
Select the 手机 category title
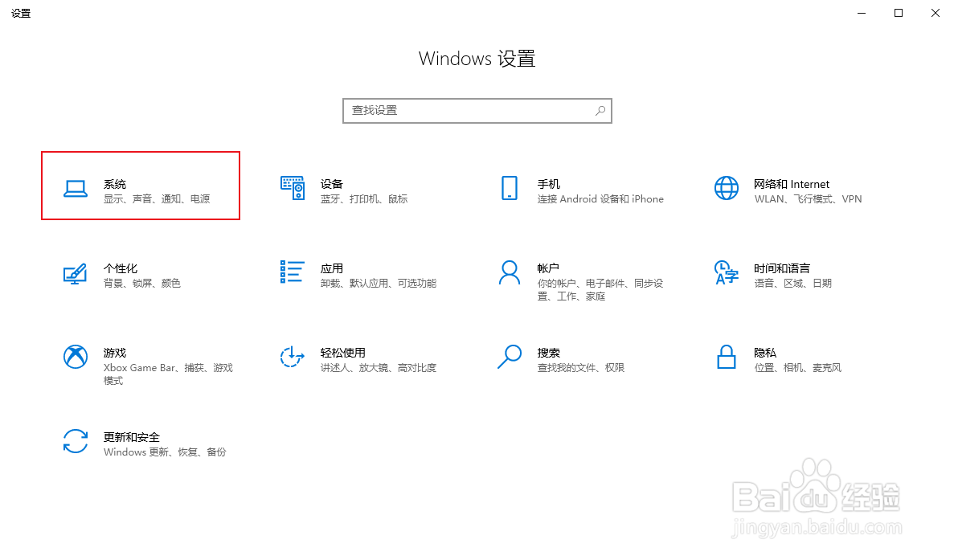point(549,184)
